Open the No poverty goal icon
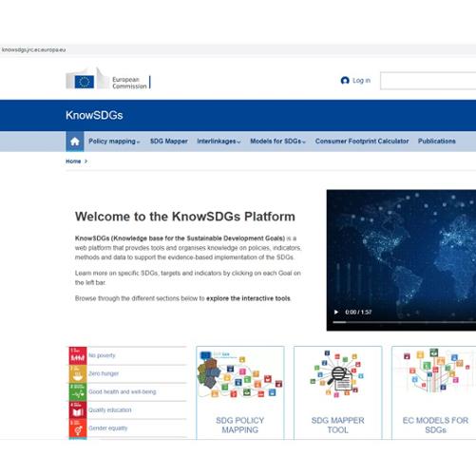476x476 pixels. tap(78, 355)
